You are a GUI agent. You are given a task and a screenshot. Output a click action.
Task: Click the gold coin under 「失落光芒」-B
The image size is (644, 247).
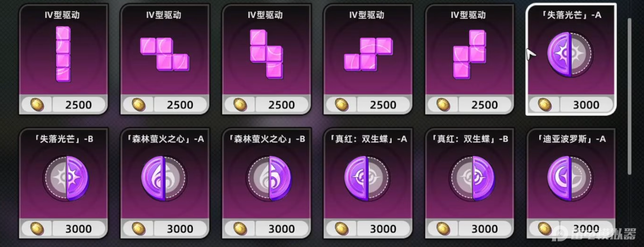point(37,229)
